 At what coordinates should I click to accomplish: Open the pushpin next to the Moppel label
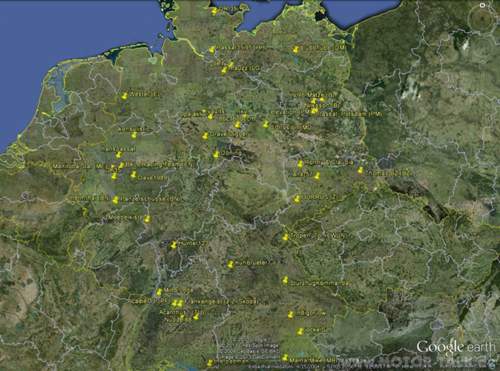pyautogui.click(x=147, y=219)
